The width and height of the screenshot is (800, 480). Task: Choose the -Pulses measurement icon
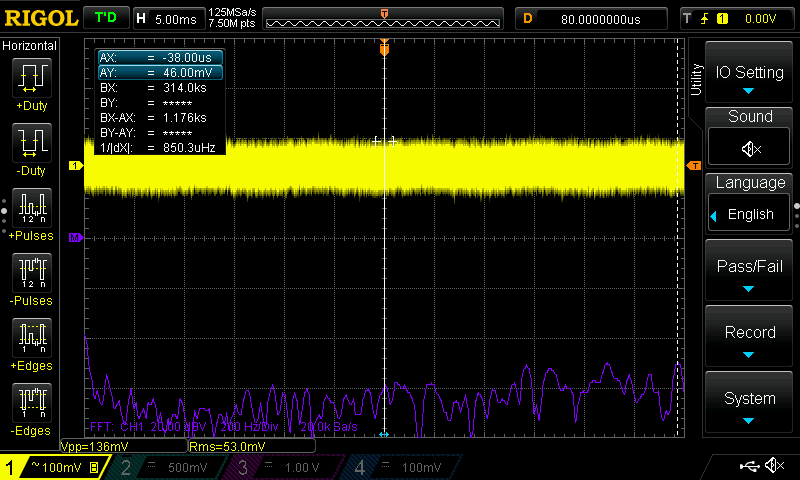[31, 277]
